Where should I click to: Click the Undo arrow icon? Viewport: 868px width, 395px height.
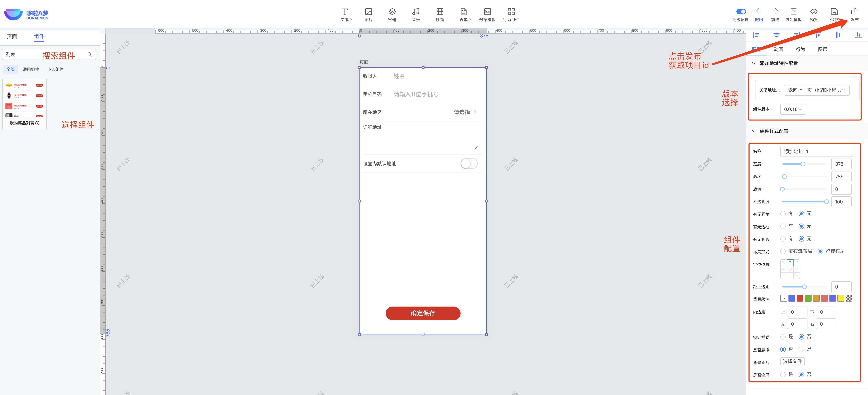(759, 11)
